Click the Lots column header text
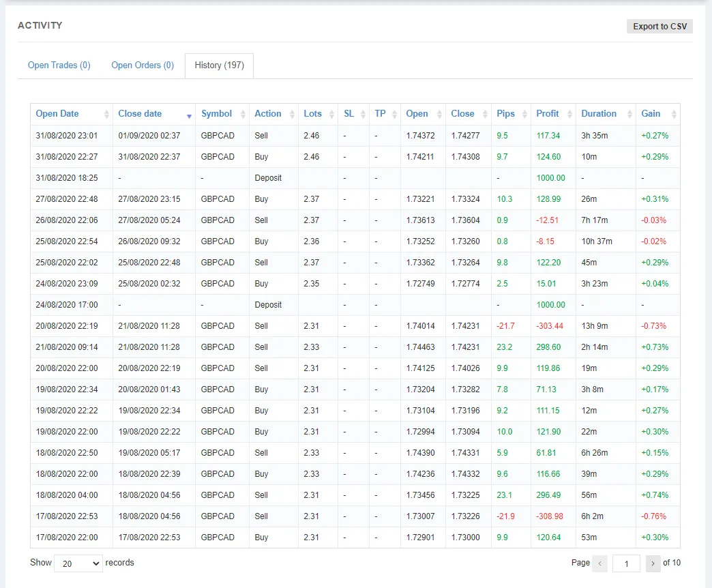Viewport: 712px width, 588px height. [x=313, y=113]
